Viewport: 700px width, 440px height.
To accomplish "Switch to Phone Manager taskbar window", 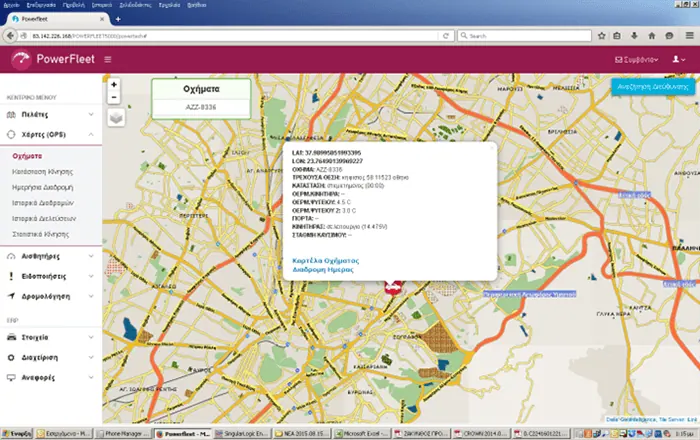I will (124, 433).
